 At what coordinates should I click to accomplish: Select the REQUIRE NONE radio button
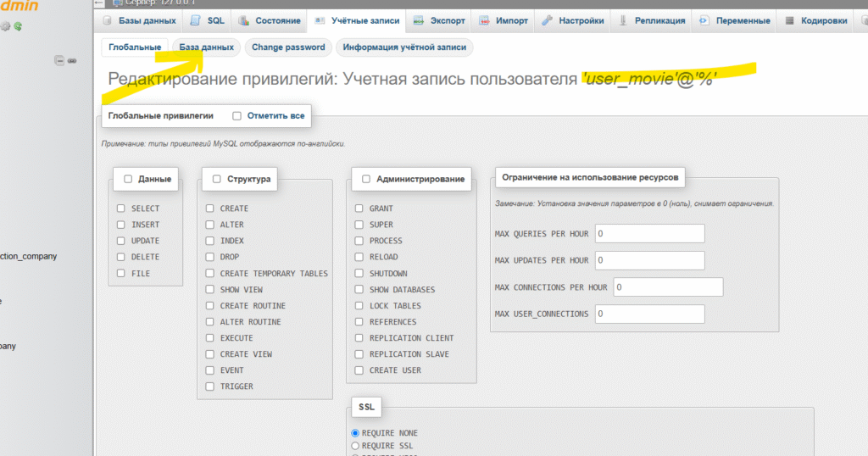pos(355,433)
